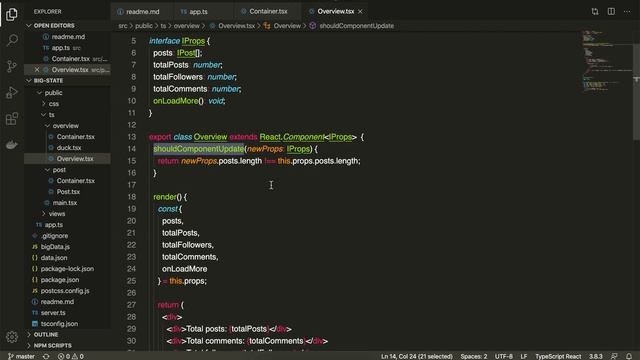Collapse the Open Editors section
The width and height of the screenshot is (640, 360).
54,25
